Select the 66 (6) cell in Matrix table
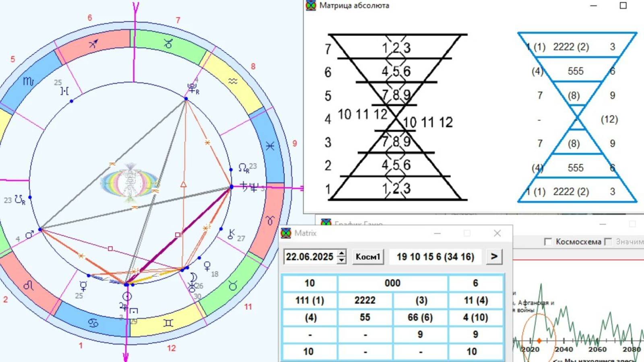 click(420, 317)
